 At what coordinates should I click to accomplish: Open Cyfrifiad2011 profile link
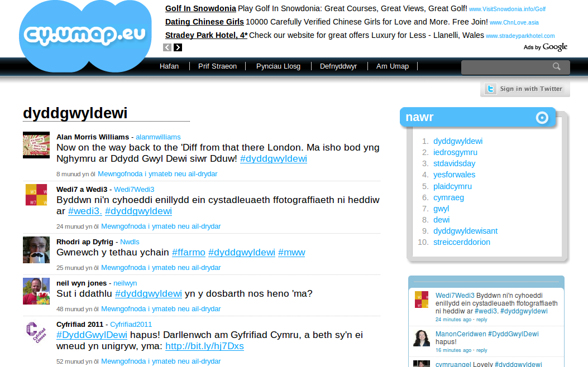click(131, 324)
